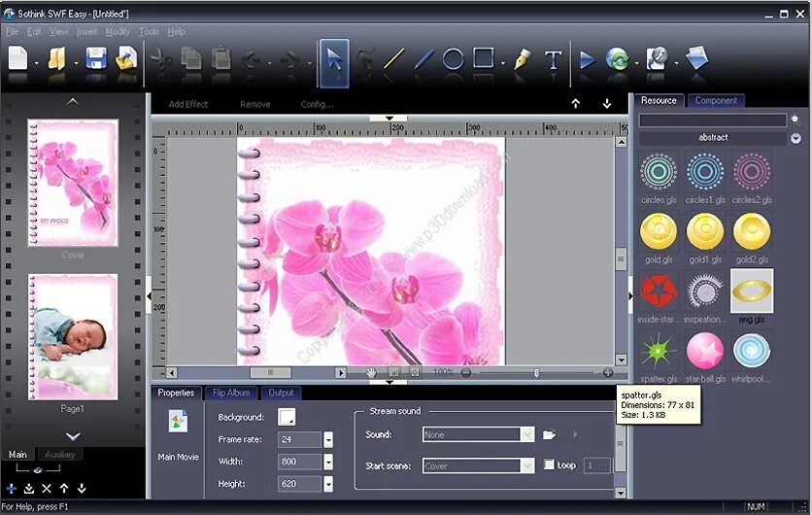Open the abstract category dropdown
Viewport: 812px width, 515px height.
pos(795,138)
